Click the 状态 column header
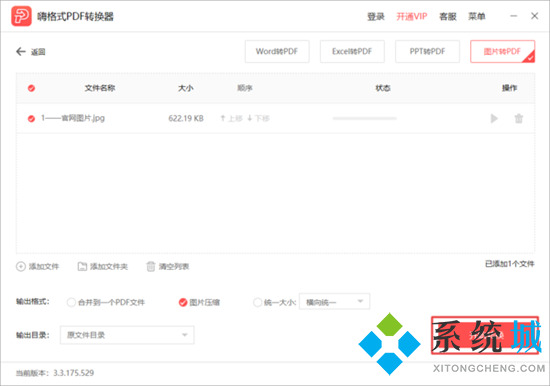 (383, 88)
